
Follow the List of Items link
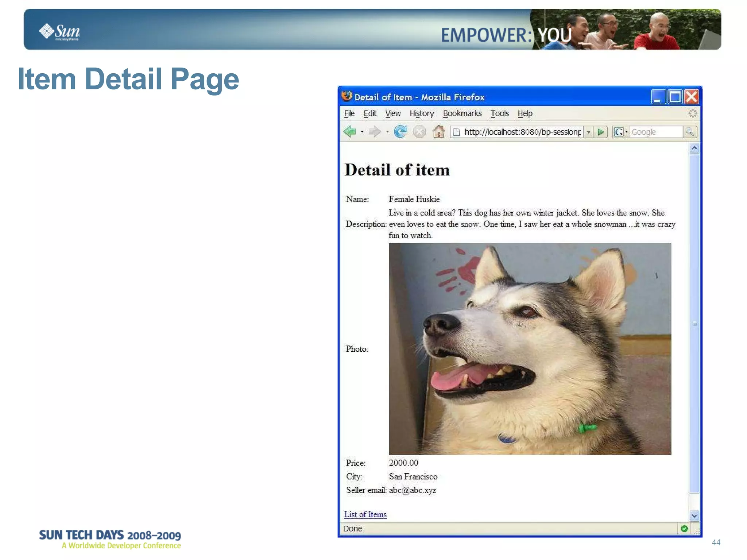pos(365,514)
